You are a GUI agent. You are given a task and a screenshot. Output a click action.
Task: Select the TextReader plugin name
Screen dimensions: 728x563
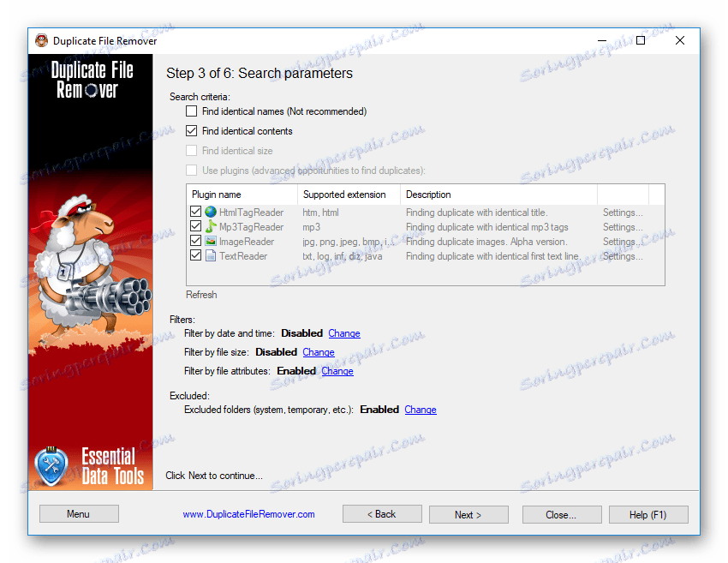click(243, 256)
